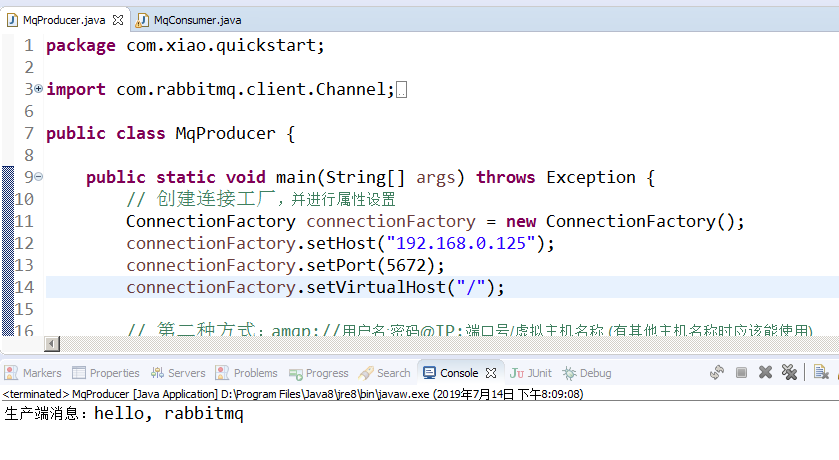
Task: Close the Console view tab
Action: coord(491,373)
